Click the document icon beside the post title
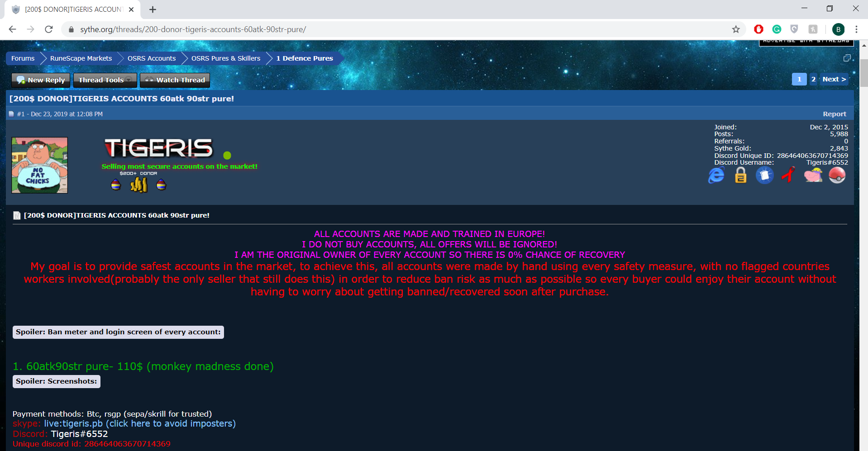 [x=17, y=215]
